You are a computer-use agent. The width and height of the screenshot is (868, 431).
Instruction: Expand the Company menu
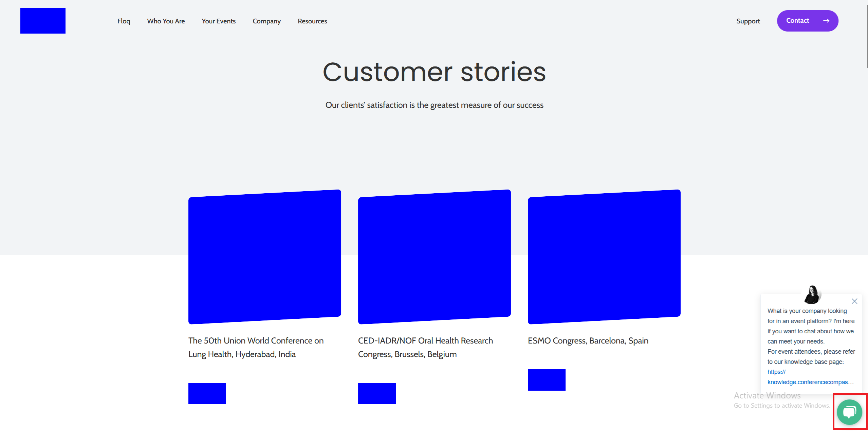coord(266,21)
